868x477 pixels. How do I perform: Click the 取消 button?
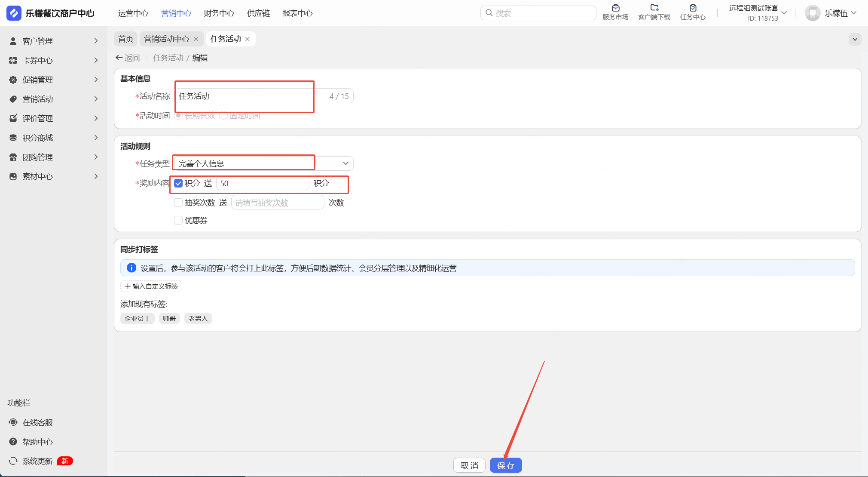tap(469, 465)
